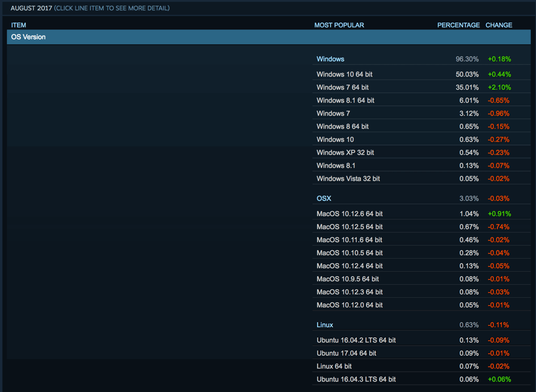Click the 3.12% percentage value
The width and height of the screenshot is (536, 392).
(469, 113)
